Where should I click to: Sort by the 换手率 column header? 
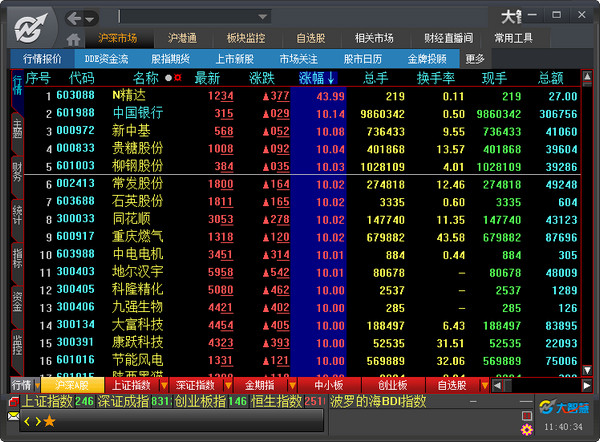point(436,78)
